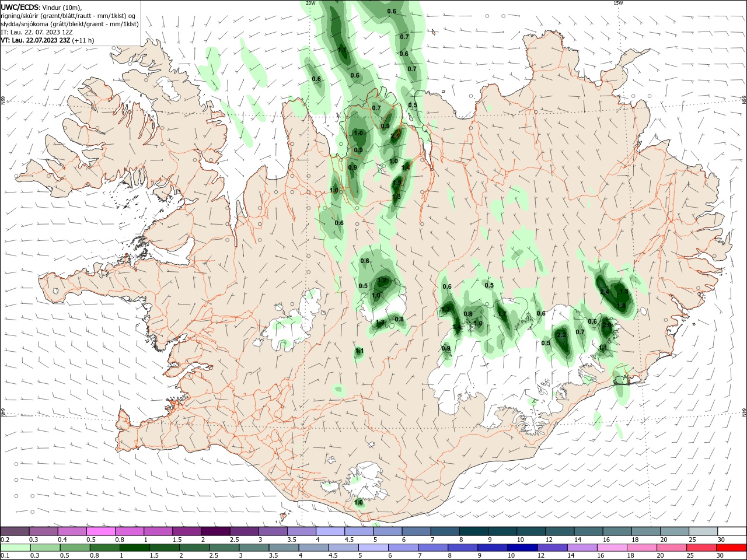Image resolution: width=747 pixels, height=560 pixels.
Task: Click the pale green rain swatch labeled 0.1
Action: pyautogui.click(x=15, y=548)
